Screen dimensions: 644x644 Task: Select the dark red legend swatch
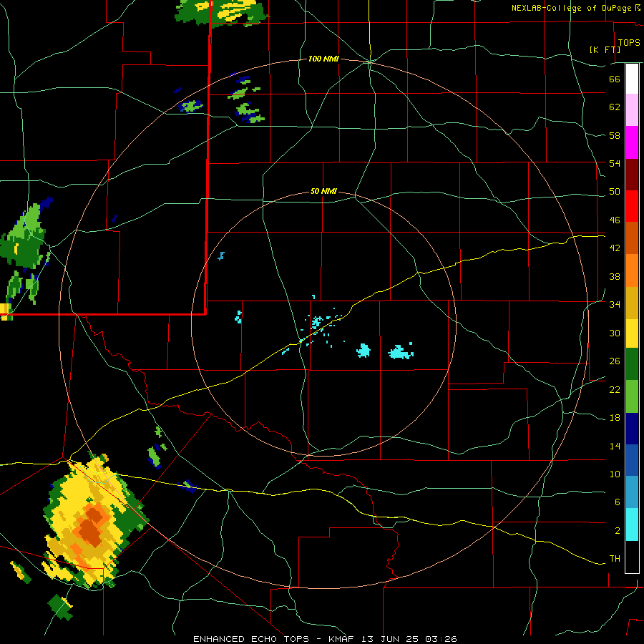(x=632, y=175)
